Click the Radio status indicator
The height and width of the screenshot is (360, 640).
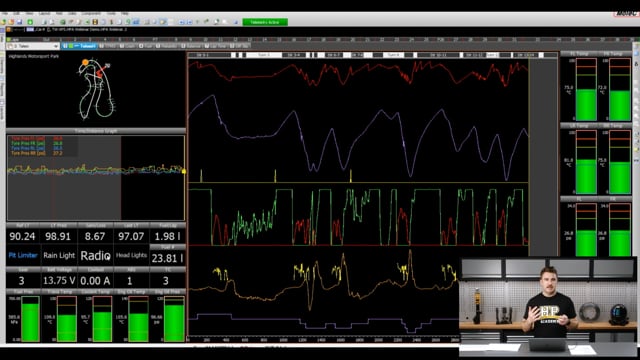coord(96,256)
